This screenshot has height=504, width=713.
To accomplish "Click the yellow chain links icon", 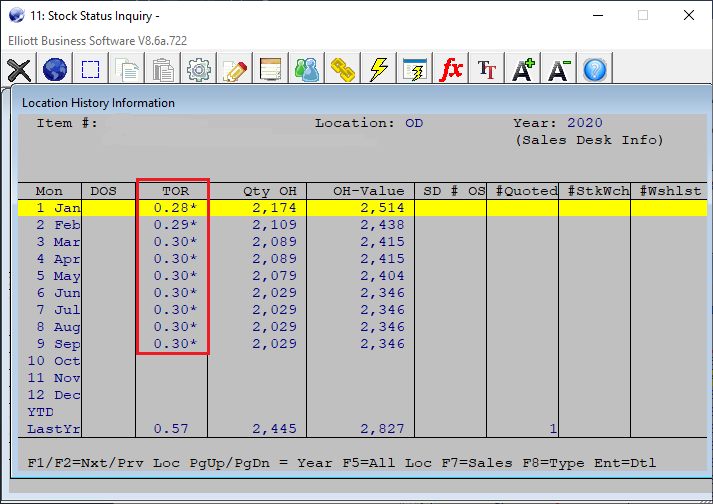I will 343,69.
